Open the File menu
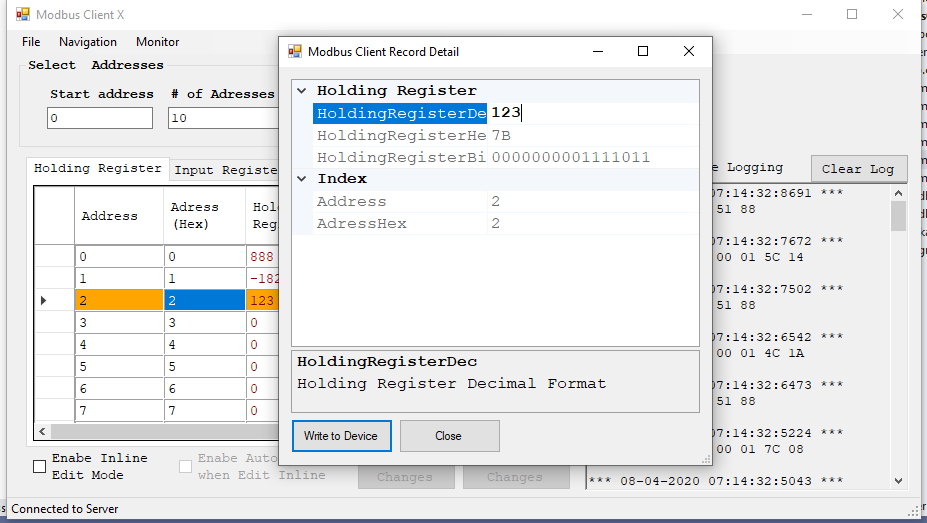This screenshot has height=523, width=927. coord(31,42)
